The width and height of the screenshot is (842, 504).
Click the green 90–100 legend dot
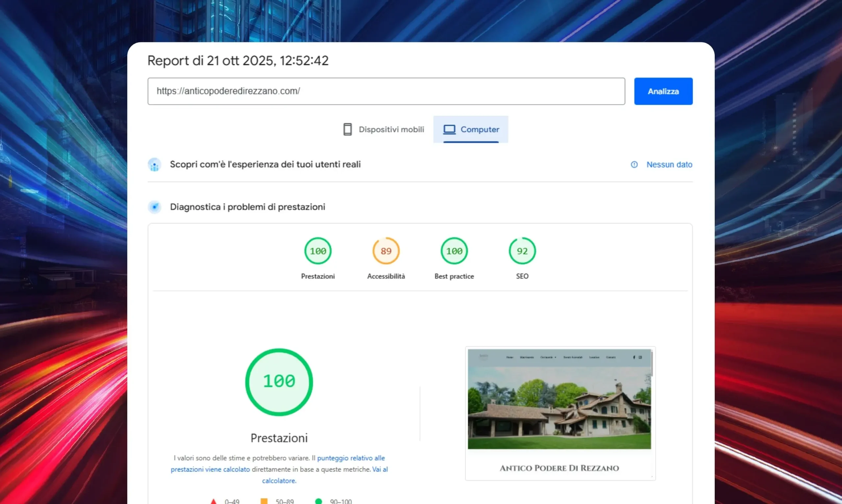318,501
